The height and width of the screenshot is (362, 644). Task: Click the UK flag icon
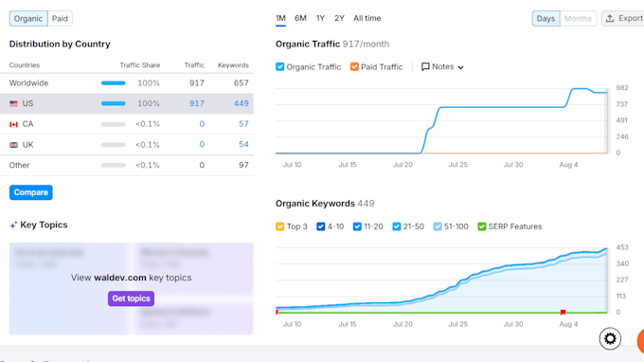pyautogui.click(x=13, y=145)
